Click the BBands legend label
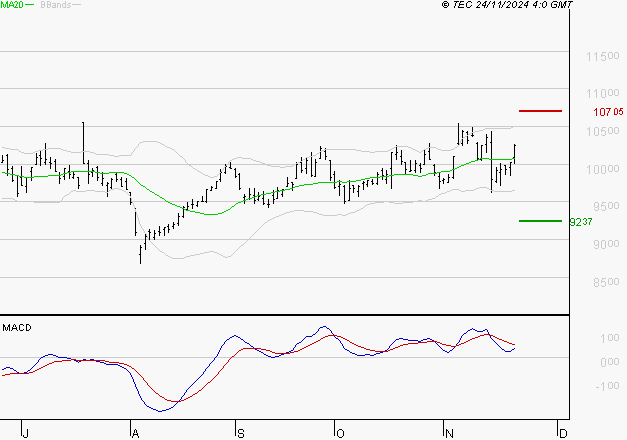Screen dimensions: 627x440 click(x=56, y=5)
